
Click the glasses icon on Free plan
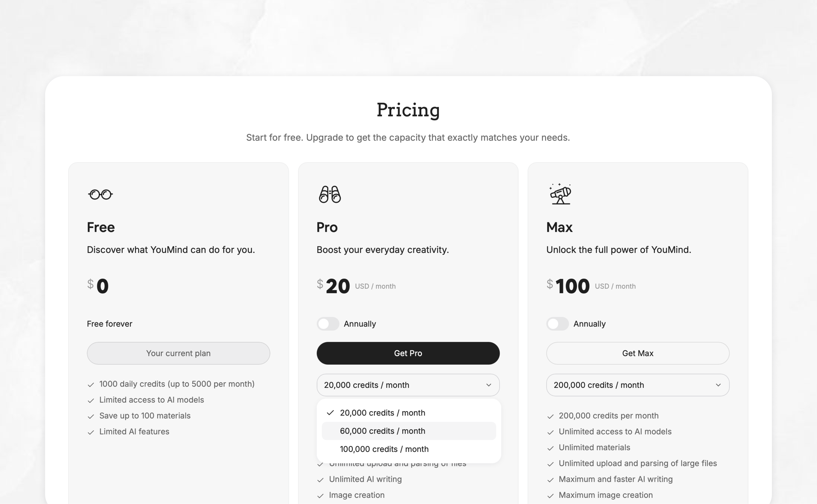click(100, 194)
